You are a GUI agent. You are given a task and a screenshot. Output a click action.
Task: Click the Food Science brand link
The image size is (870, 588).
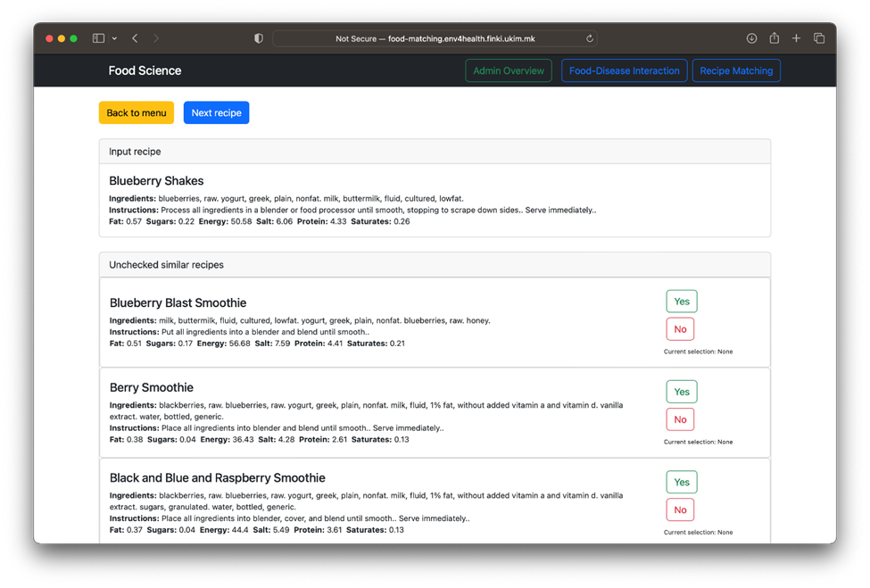(145, 70)
